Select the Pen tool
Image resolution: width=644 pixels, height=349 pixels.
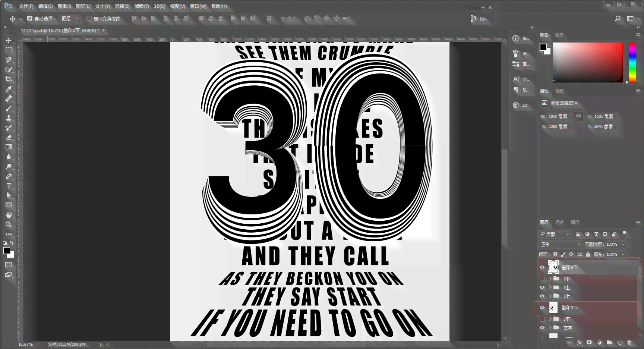(9, 176)
